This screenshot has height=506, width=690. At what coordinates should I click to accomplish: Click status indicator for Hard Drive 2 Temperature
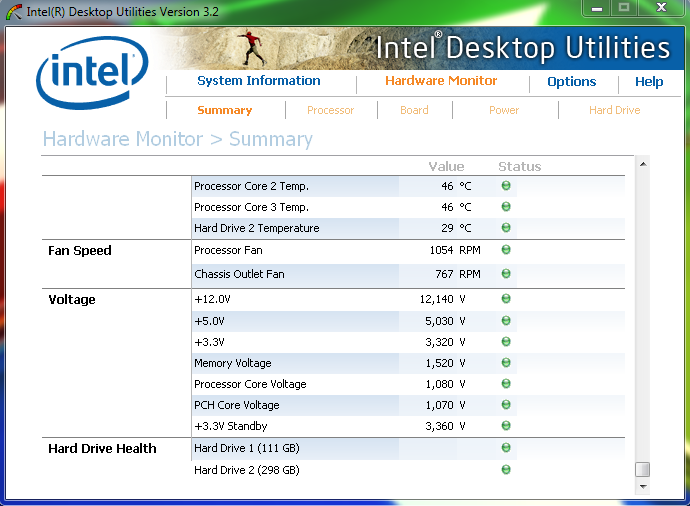click(x=506, y=227)
